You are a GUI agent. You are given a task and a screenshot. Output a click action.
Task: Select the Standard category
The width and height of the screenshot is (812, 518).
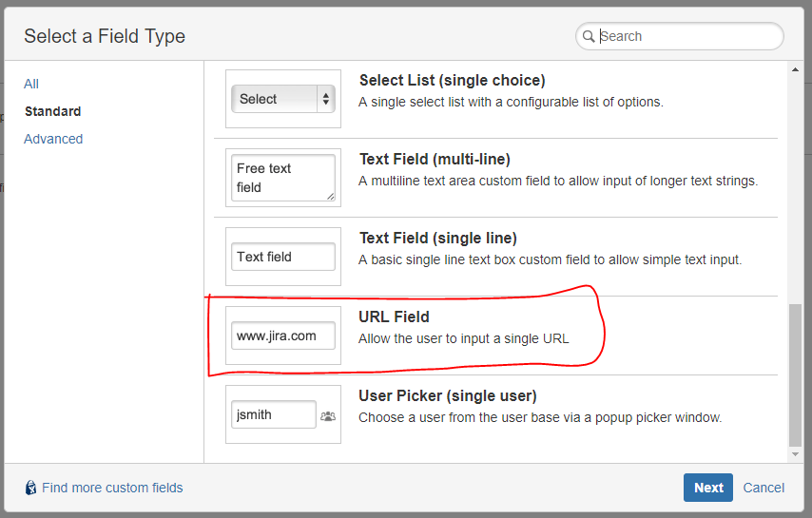pyautogui.click(x=53, y=111)
